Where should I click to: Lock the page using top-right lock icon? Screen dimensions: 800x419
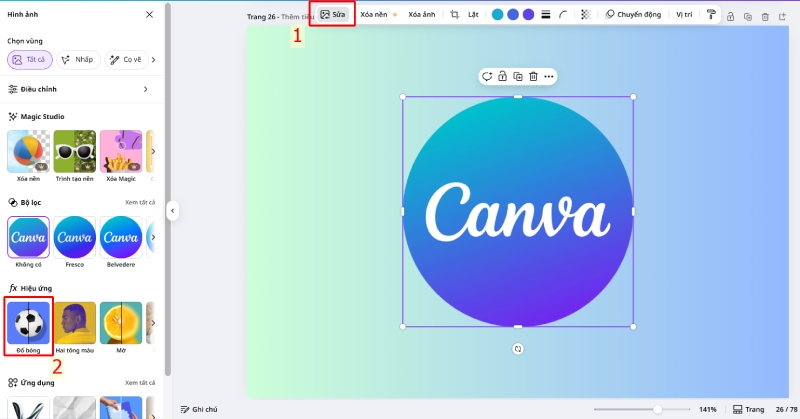pos(731,17)
